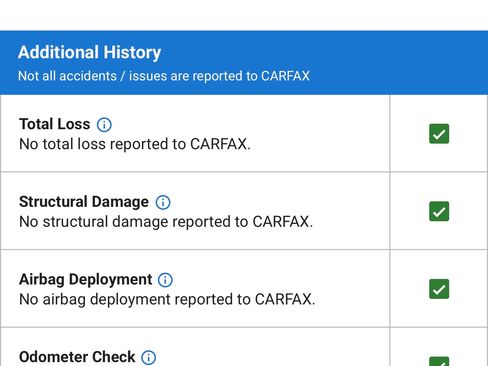
Task: Click the blue Additional History banner
Action: pyautogui.click(x=244, y=63)
